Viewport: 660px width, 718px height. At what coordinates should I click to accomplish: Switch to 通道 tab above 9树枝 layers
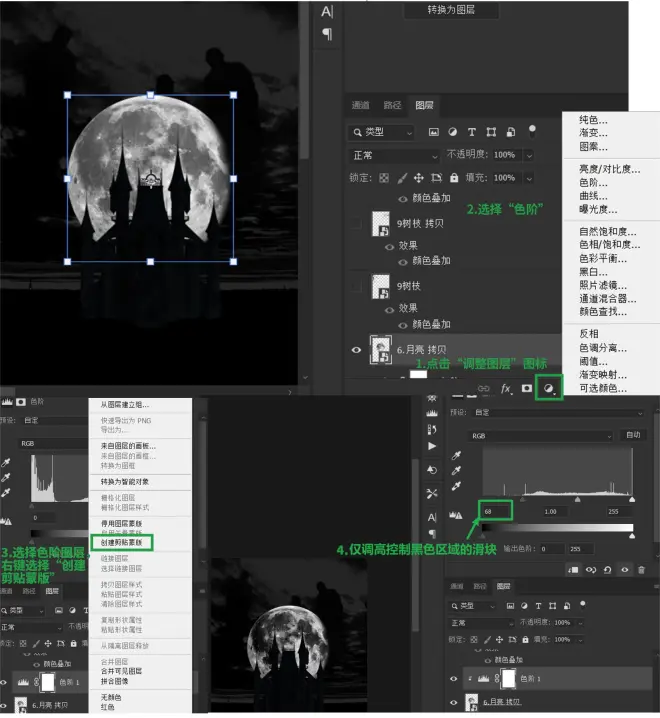(360, 105)
